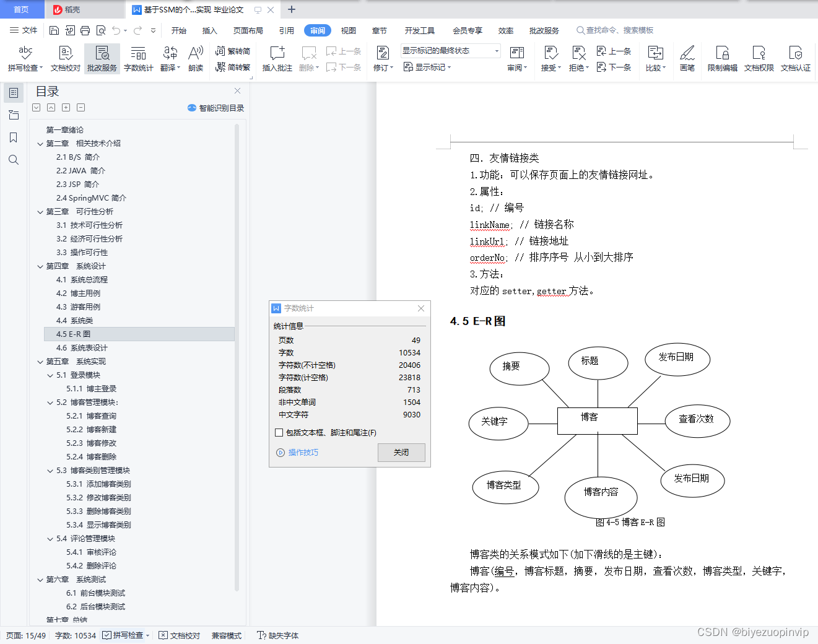Viewport: 818px width, 644px height.
Task: Click 关闭 button in word count dialog
Action: pyautogui.click(x=401, y=453)
